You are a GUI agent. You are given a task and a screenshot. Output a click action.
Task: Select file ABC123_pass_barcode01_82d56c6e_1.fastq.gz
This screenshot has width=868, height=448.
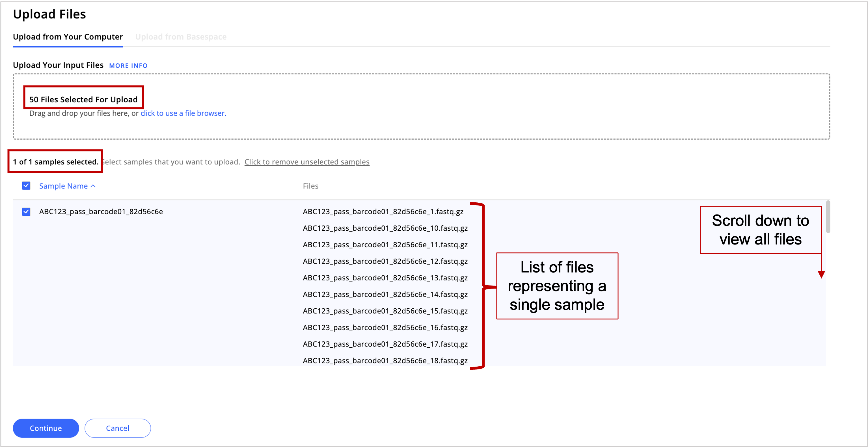point(383,211)
